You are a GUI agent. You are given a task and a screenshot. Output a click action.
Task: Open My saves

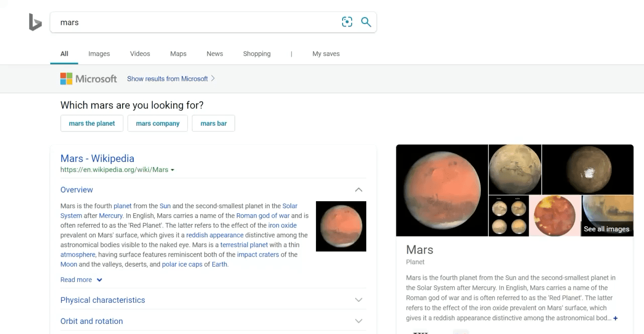pyautogui.click(x=326, y=54)
